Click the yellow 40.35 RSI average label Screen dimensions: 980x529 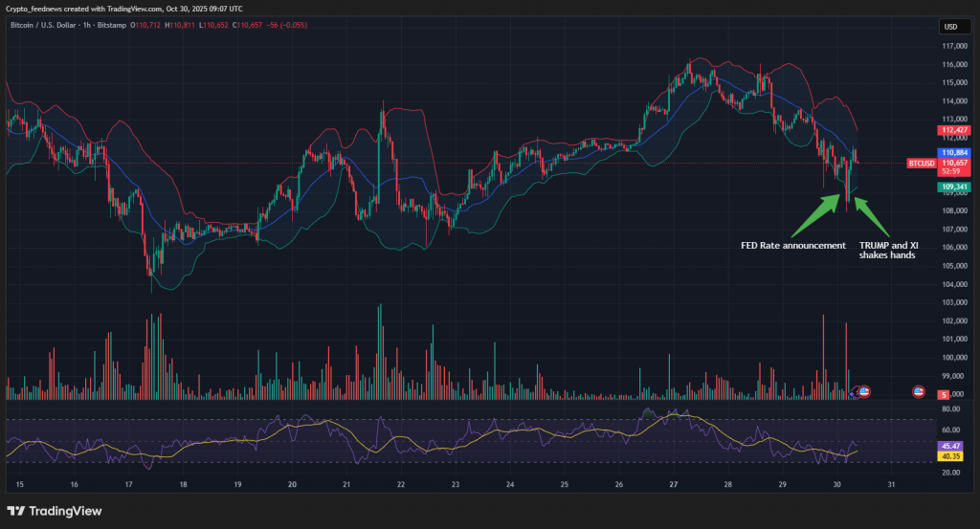952,456
